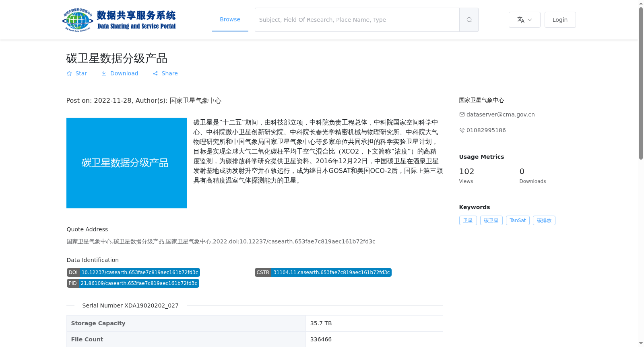Click the 336466 file count value
Screen dimensions: 644x347
point(321,339)
